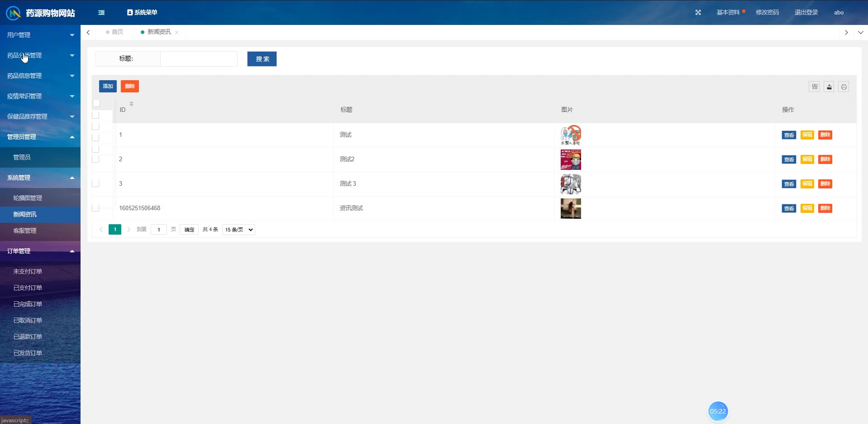Open 客服管理 submenu item
This screenshot has width=868, height=424.
point(40,231)
